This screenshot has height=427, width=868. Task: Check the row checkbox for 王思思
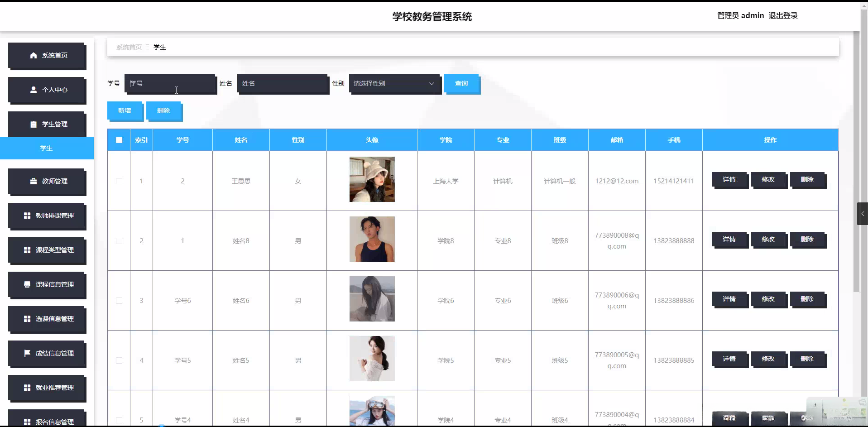click(119, 181)
